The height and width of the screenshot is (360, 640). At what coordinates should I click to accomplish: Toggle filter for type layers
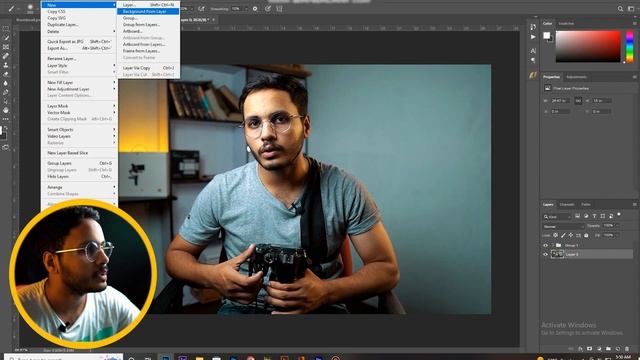click(594, 216)
